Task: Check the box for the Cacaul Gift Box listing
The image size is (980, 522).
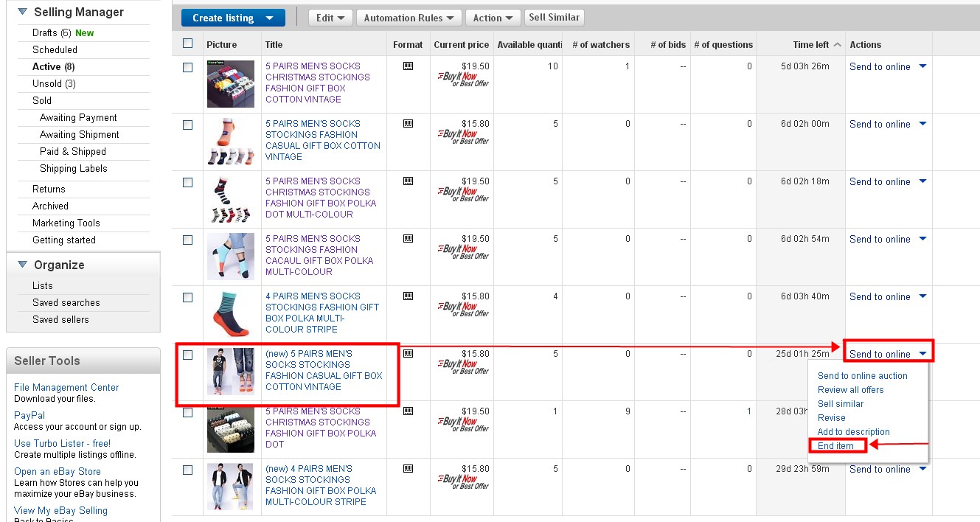Action: (187, 240)
